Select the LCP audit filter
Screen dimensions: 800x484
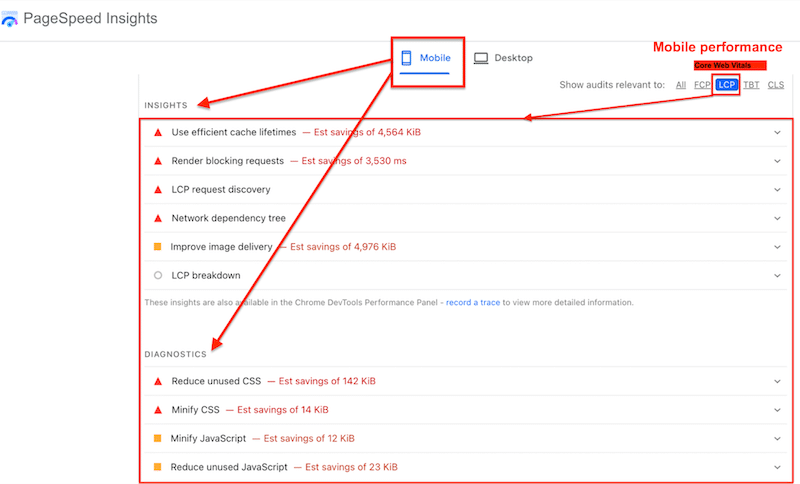pyautogui.click(x=727, y=85)
